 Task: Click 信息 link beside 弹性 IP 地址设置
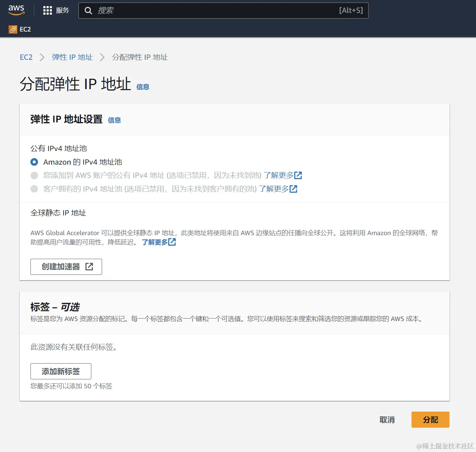click(114, 120)
